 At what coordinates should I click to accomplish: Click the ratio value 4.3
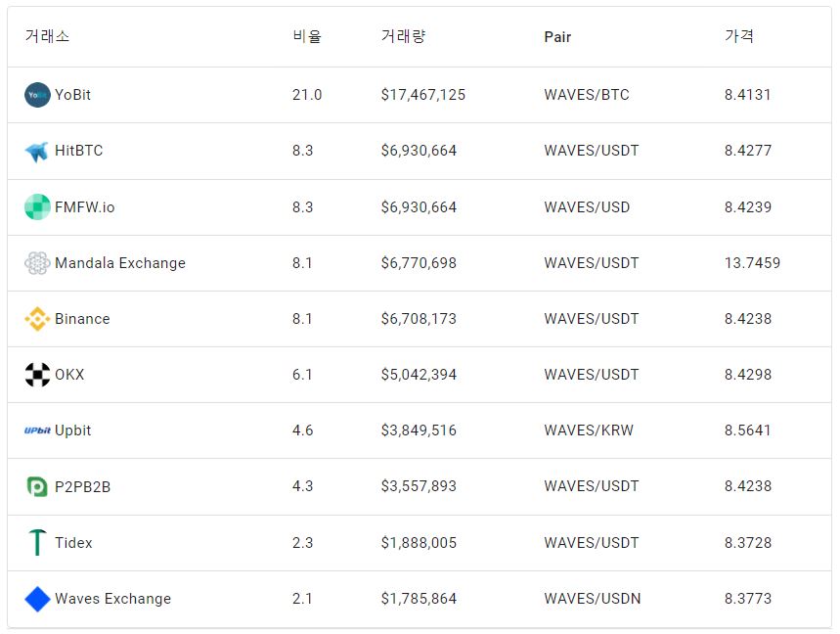pos(303,486)
